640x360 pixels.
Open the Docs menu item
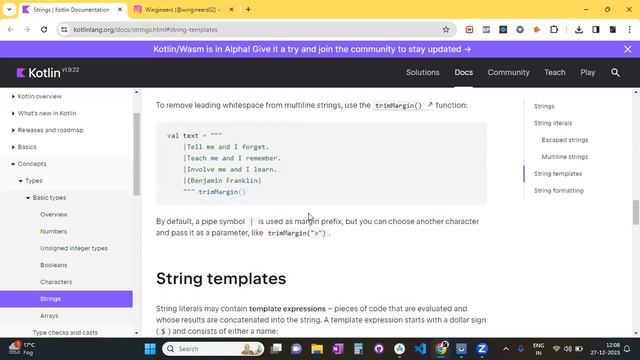pos(464,73)
